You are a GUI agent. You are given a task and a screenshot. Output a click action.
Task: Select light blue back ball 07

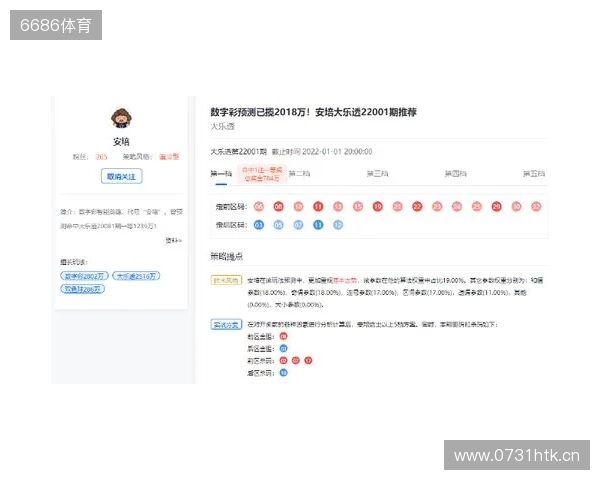[x=298, y=225]
